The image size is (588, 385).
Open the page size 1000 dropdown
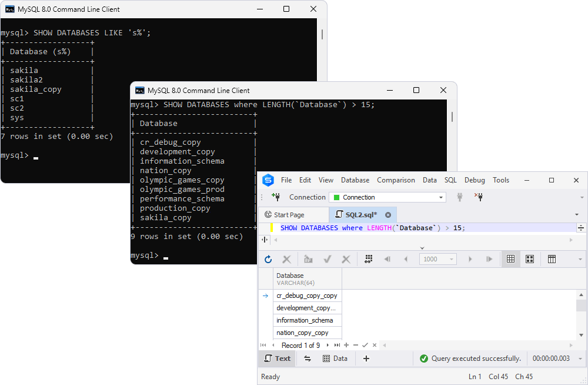[x=452, y=259]
